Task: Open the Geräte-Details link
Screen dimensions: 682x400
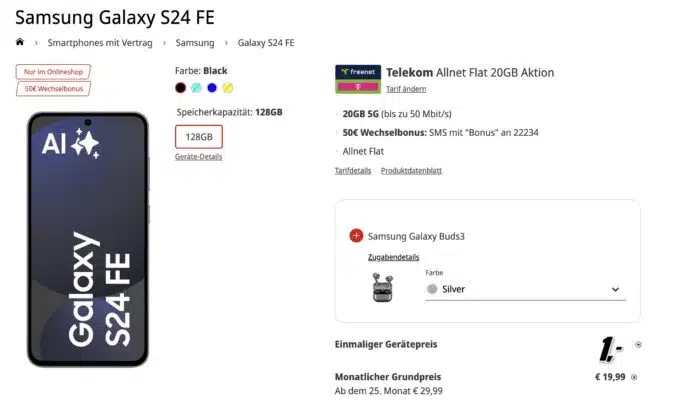Action: [198, 157]
